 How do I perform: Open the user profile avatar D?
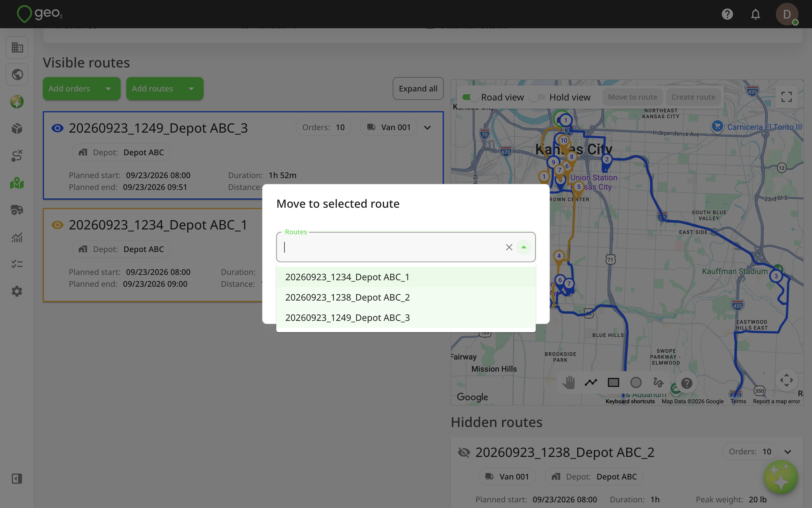click(x=787, y=14)
